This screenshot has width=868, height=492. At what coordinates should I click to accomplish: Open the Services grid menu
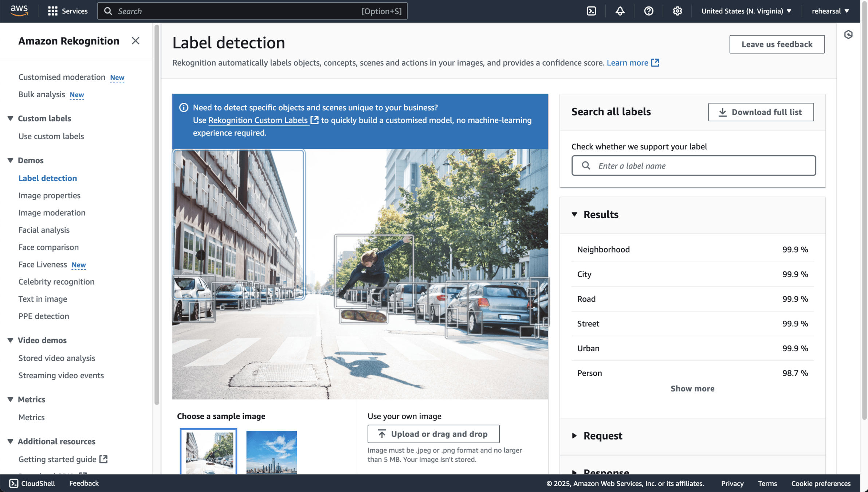(68, 11)
